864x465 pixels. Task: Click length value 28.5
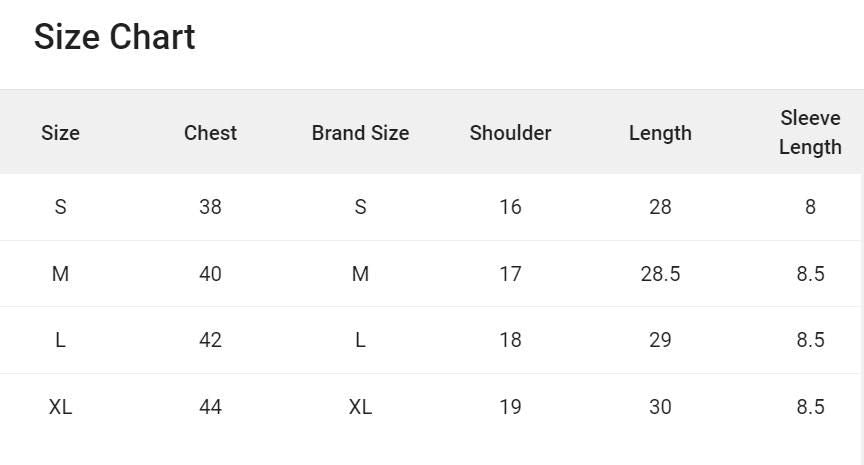tap(660, 274)
